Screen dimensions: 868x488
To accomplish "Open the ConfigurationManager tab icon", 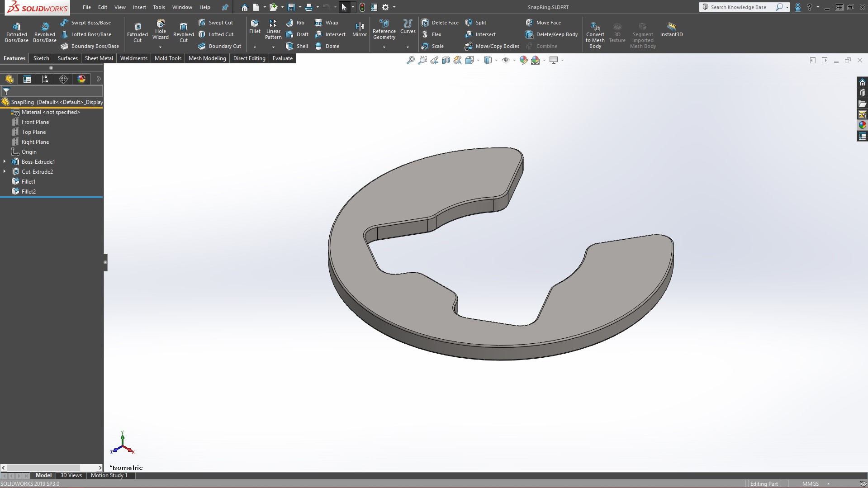I will coord(45,79).
